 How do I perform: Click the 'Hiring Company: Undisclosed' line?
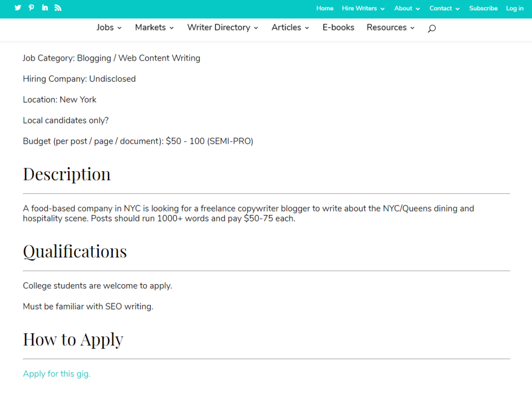pyautogui.click(x=79, y=79)
